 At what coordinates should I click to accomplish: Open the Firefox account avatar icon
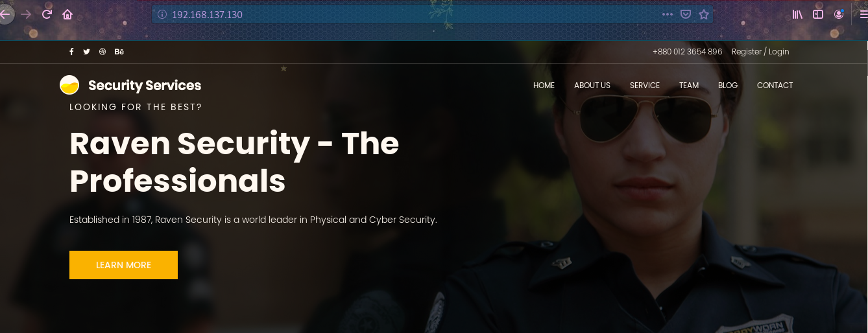pyautogui.click(x=839, y=14)
